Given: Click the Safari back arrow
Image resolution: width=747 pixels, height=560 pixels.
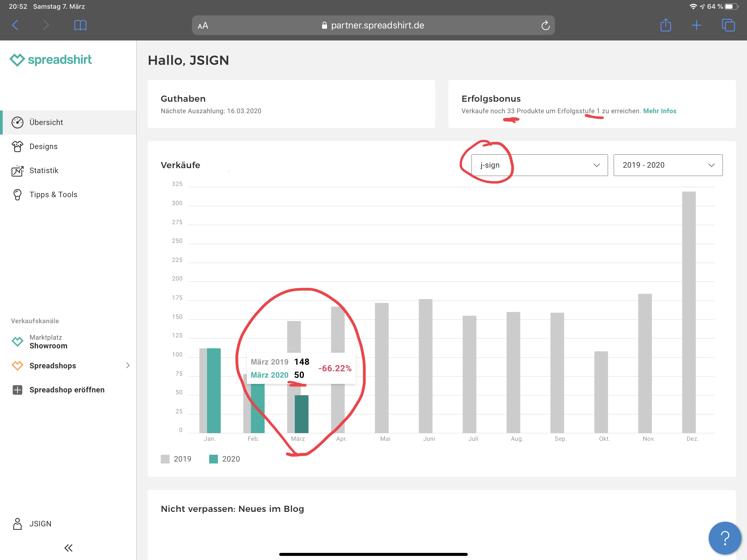Looking at the screenshot, I should tap(15, 25).
